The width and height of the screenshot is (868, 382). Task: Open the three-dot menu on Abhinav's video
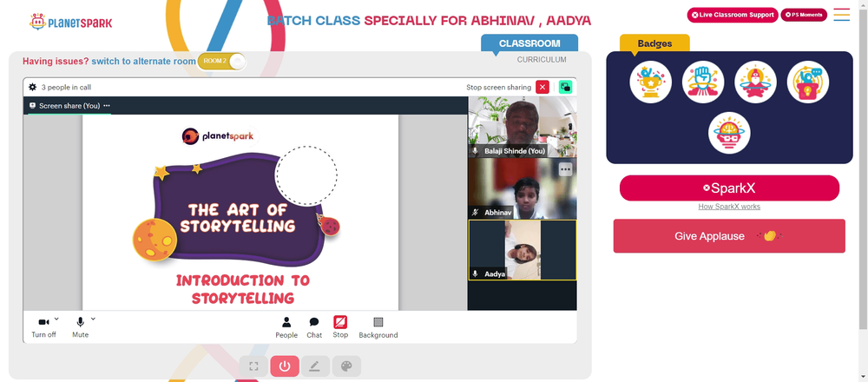pyautogui.click(x=565, y=168)
